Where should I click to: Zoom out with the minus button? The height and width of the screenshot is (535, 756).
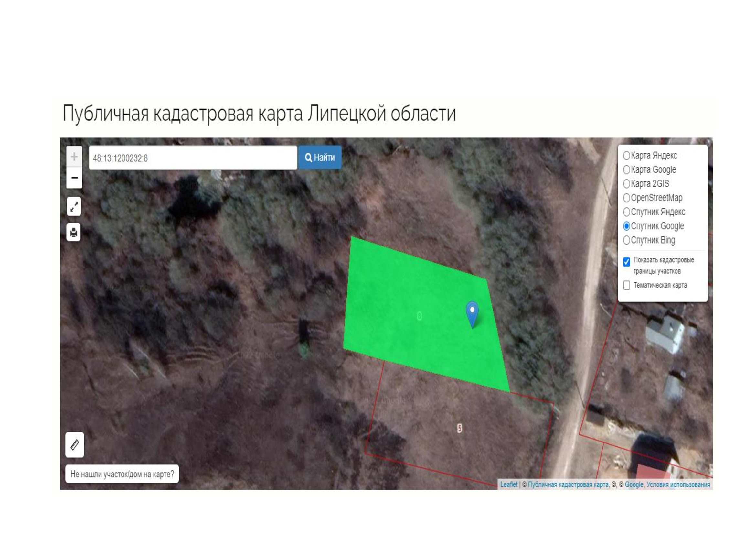(x=74, y=178)
